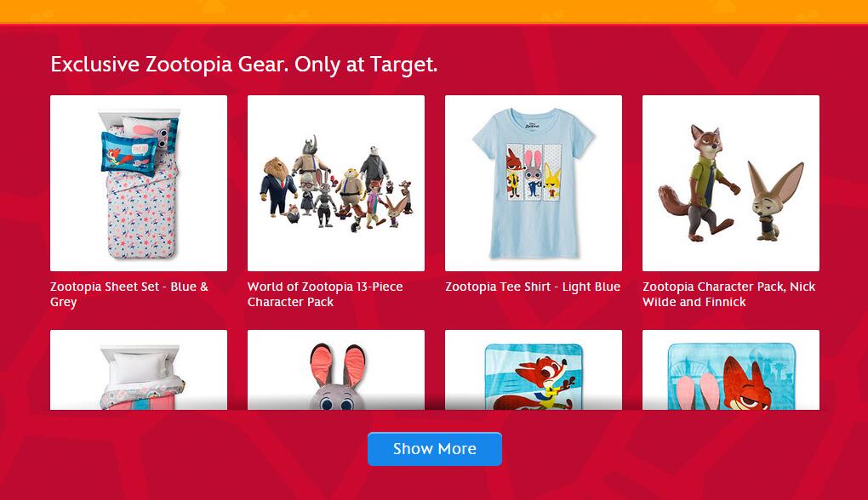Click the Show More button
868x500 pixels.
435,449
